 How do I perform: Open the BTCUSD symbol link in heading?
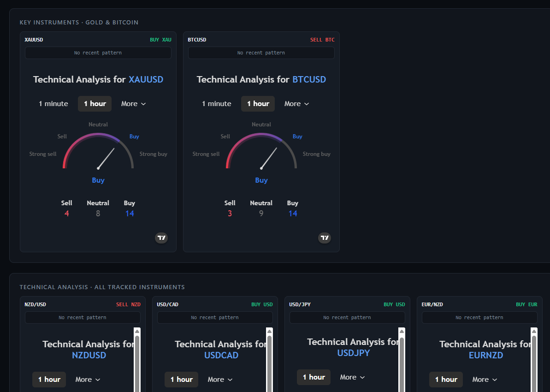click(x=309, y=79)
